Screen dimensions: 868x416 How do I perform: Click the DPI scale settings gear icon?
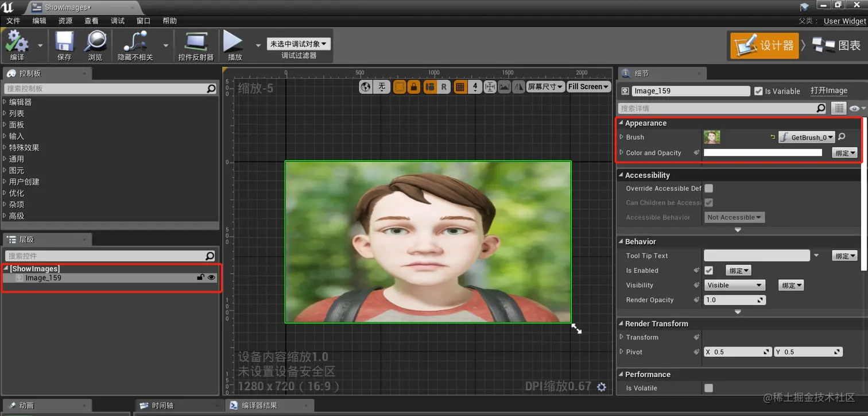pos(602,387)
